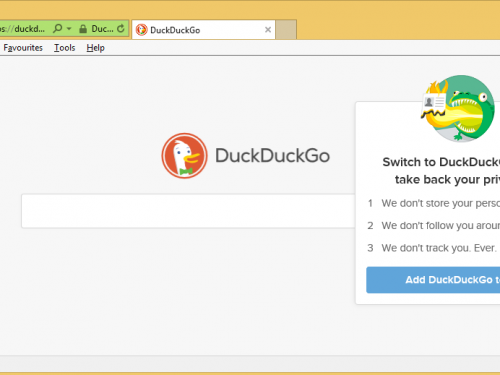Click the address bar URL text

tap(23, 29)
